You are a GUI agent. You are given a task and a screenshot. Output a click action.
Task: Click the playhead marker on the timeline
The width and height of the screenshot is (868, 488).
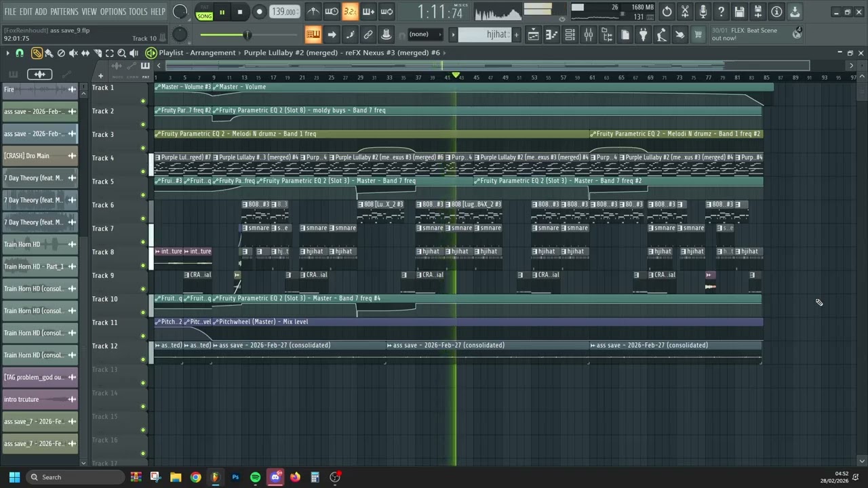pos(456,75)
